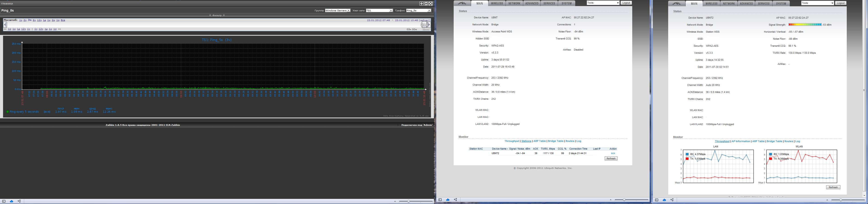Toggle the fixed period link on time bar
Image resolution: width=868 pixels, height=204 pixels.
pos(426,29)
